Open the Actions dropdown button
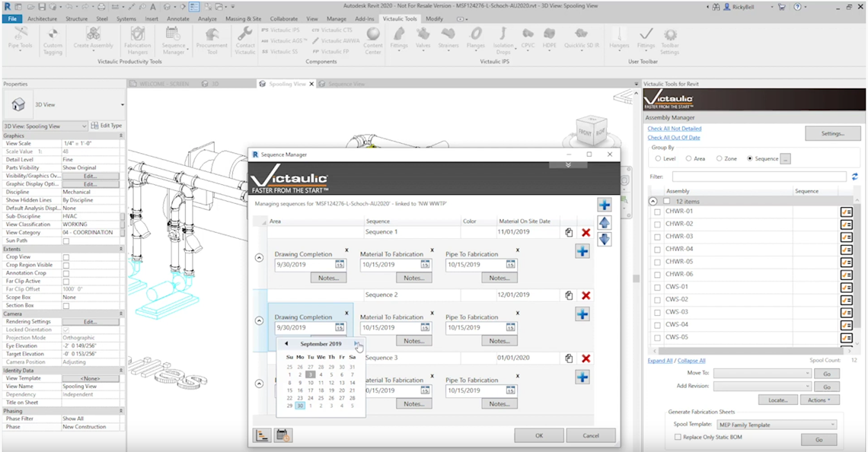This screenshot has height=452, width=868. click(x=819, y=400)
